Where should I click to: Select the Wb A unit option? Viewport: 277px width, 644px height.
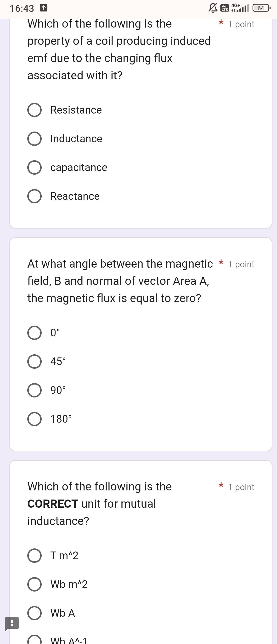pos(34,613)
